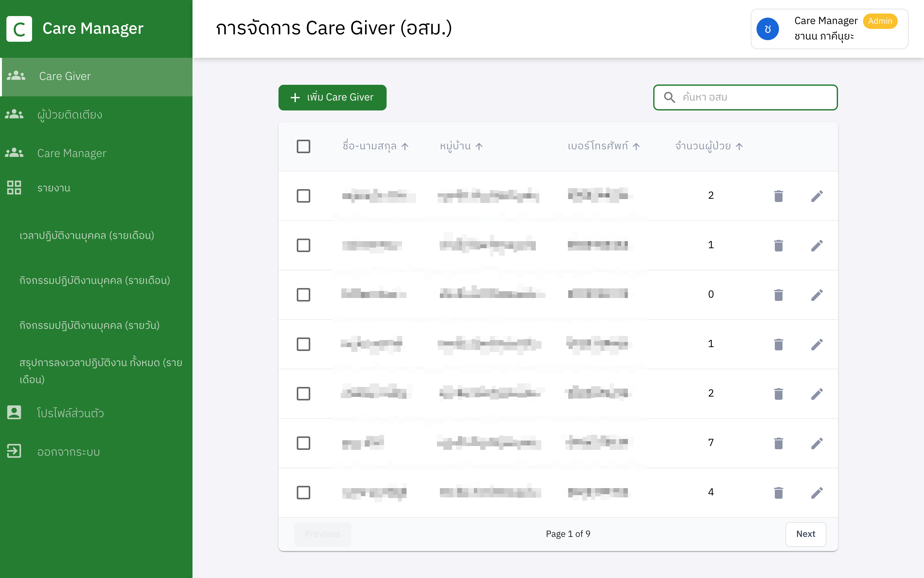
Task: Click ออกจากระบบ to log out
Action: click(x=96, y=451)
